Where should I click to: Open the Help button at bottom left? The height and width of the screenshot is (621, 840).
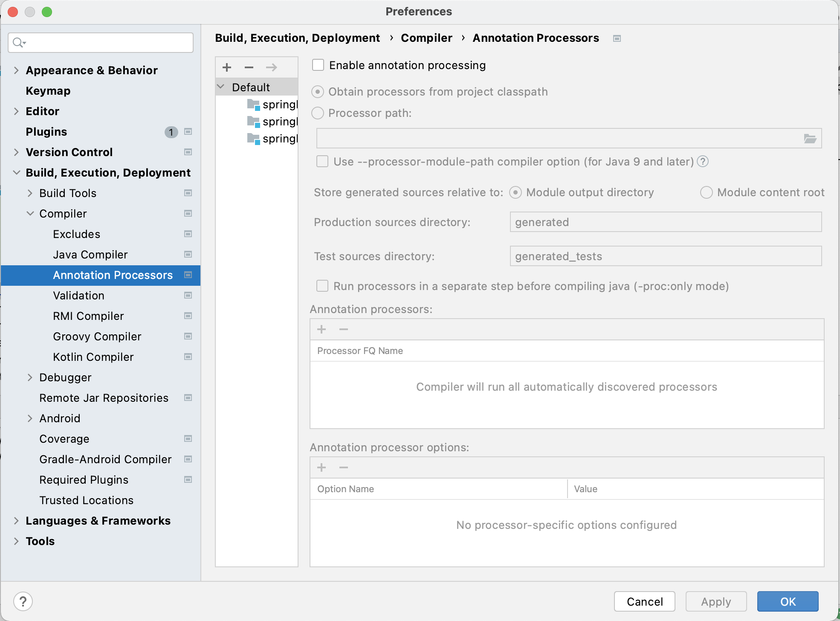point(23,601)
